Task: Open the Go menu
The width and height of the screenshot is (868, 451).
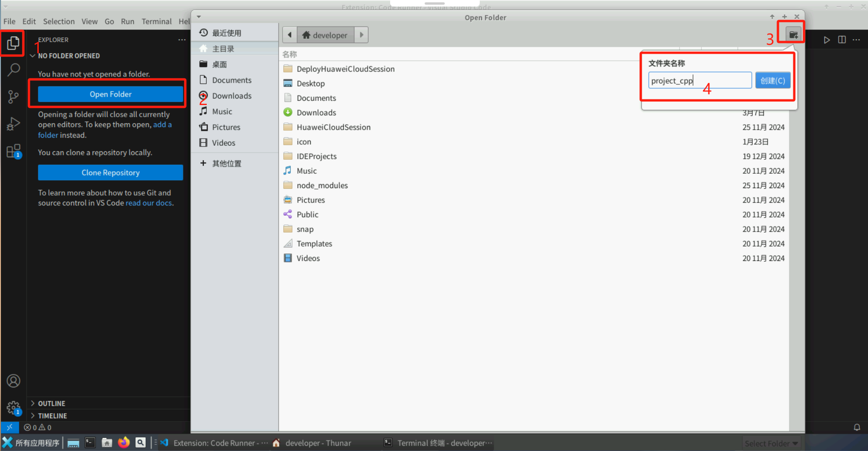Action: coord(109,21)
